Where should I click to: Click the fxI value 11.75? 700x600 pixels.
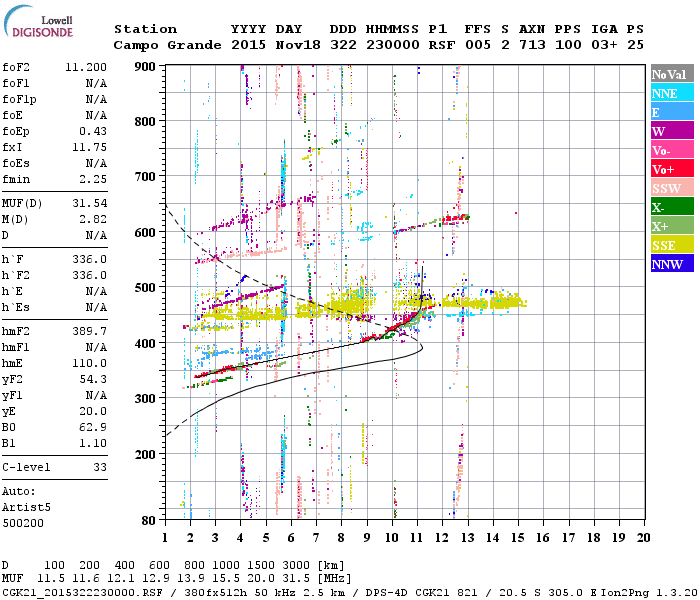tap(89, 147)
